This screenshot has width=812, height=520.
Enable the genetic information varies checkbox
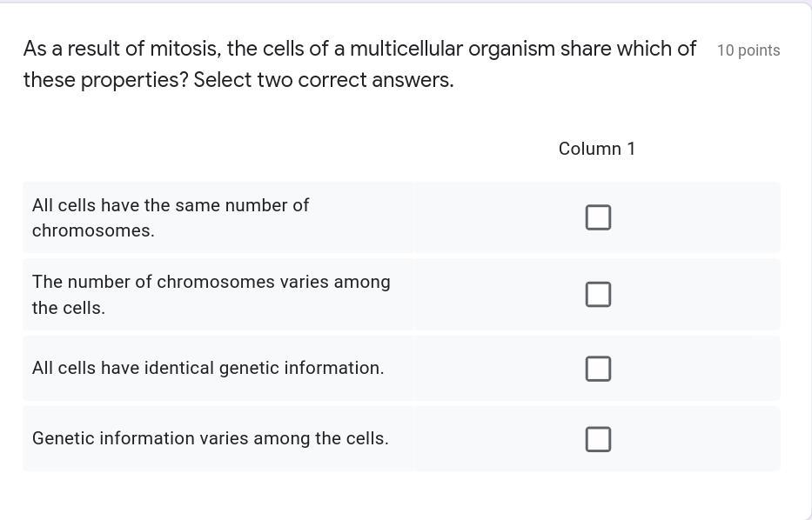point(598,439)
